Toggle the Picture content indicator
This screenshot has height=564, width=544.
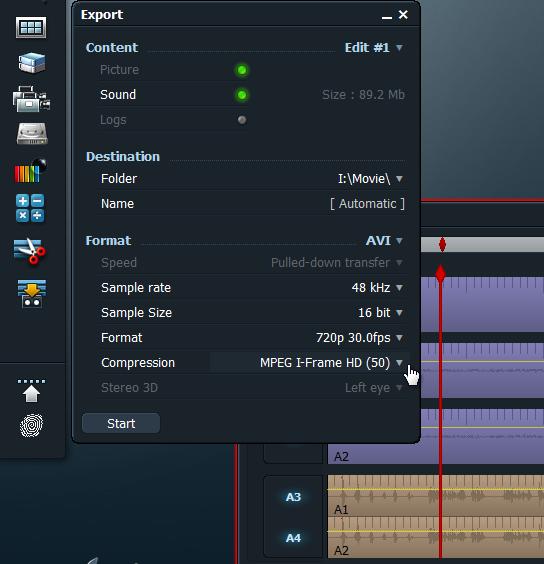(242, 70)
